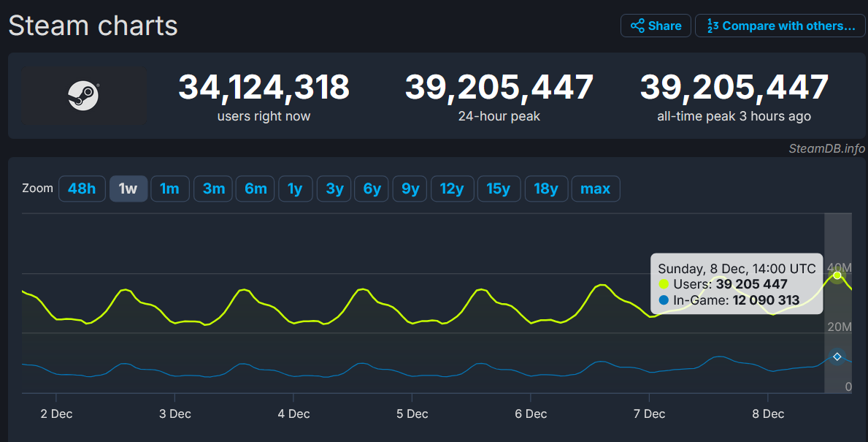Click the Users data point at 14:00 UTC
The width and height of the screenshot is (868, 442).
[x=837, y=275]
